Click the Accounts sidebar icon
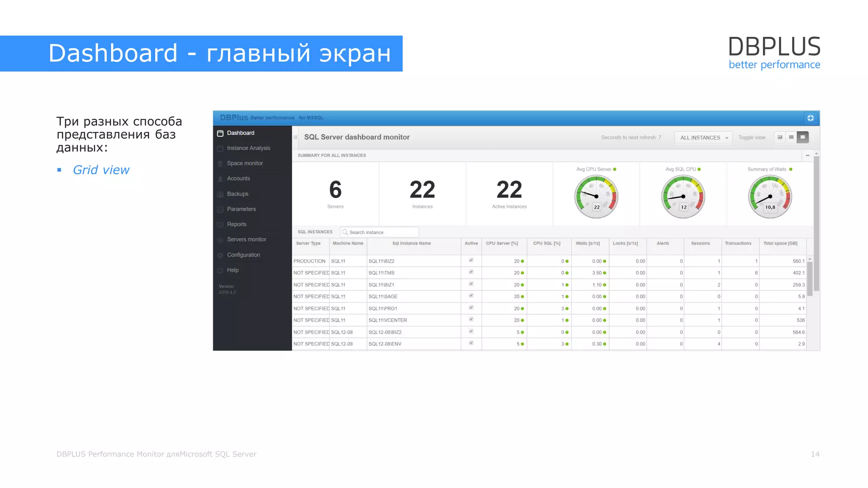868x488 pixels. tap(220, 179)
